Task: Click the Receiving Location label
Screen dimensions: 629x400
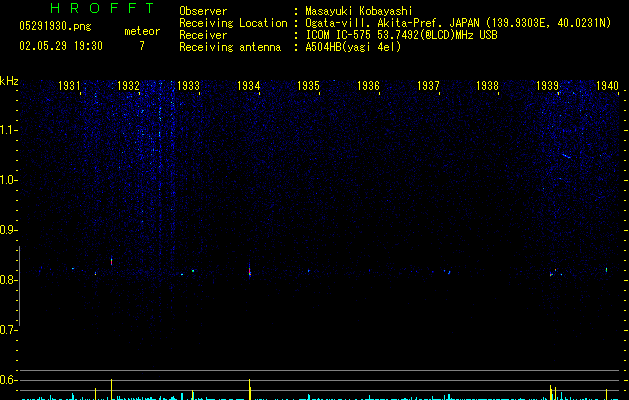Action: (233, 23)
